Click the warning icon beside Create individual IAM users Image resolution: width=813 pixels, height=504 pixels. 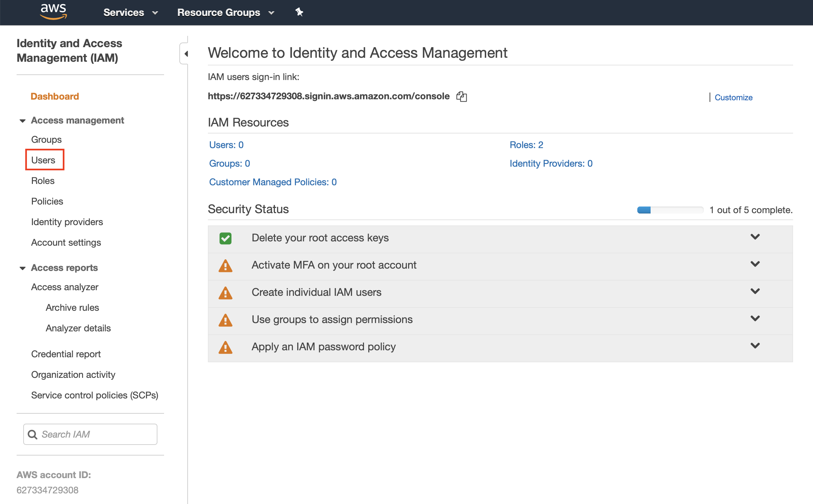tap(225, 293)
